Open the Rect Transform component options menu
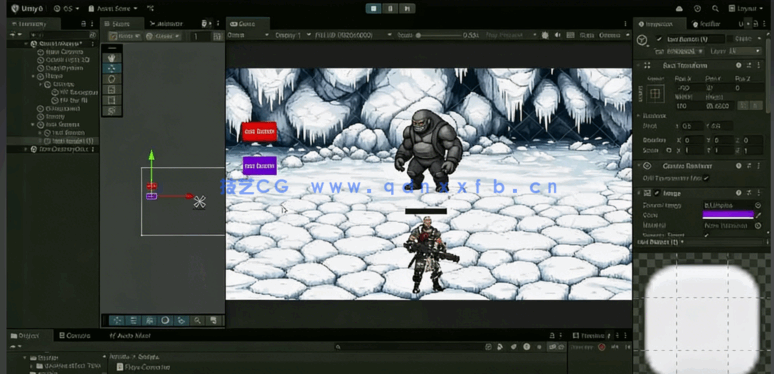Screen dimensions: 774x374 coord(759,65)
